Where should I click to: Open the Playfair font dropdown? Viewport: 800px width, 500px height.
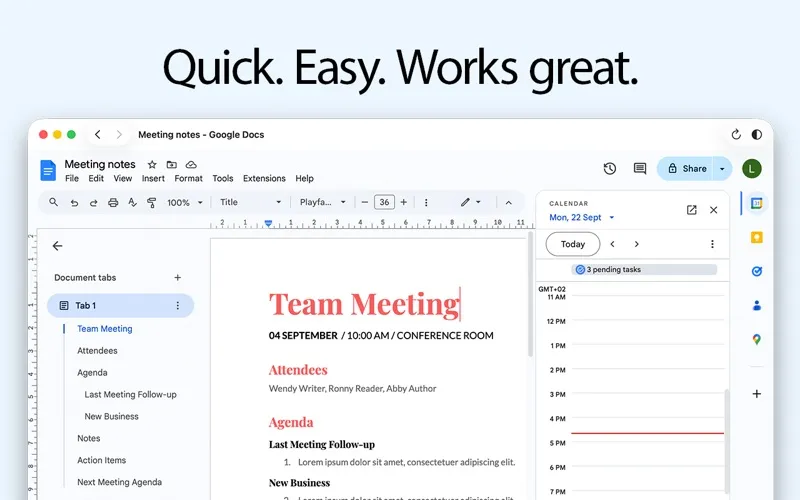click(x=322, y=203)
